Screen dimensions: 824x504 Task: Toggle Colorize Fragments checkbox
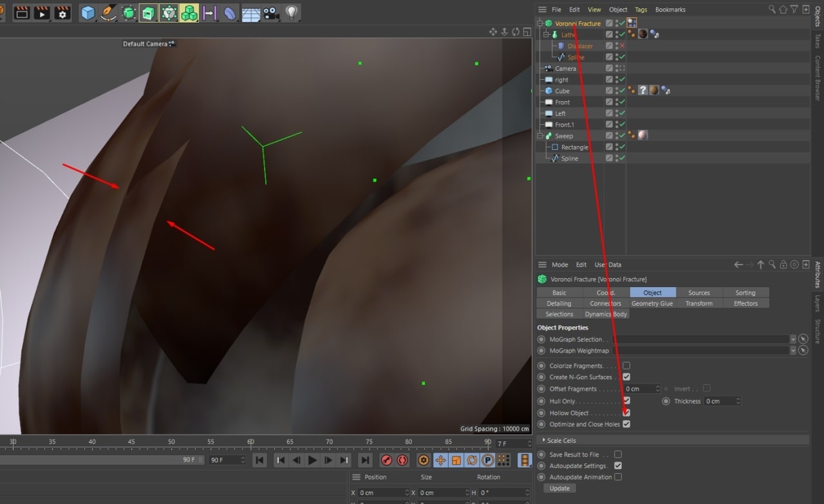(626, 366)
